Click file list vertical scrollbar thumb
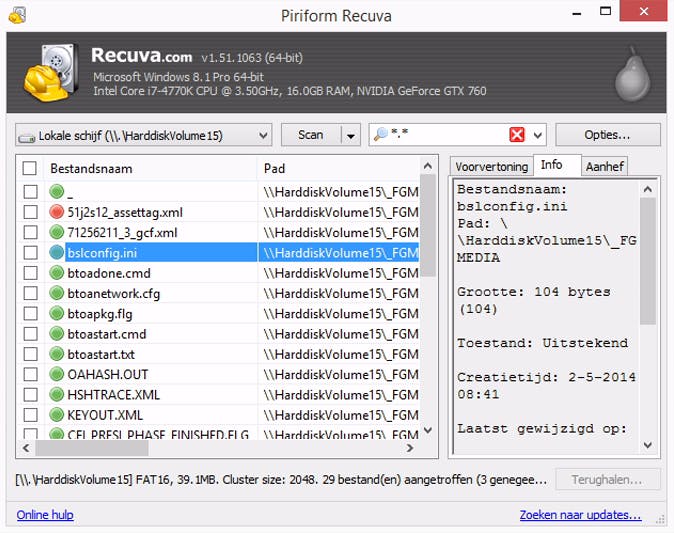This screenshot has width=674, height=533. [x=428, y=226]
